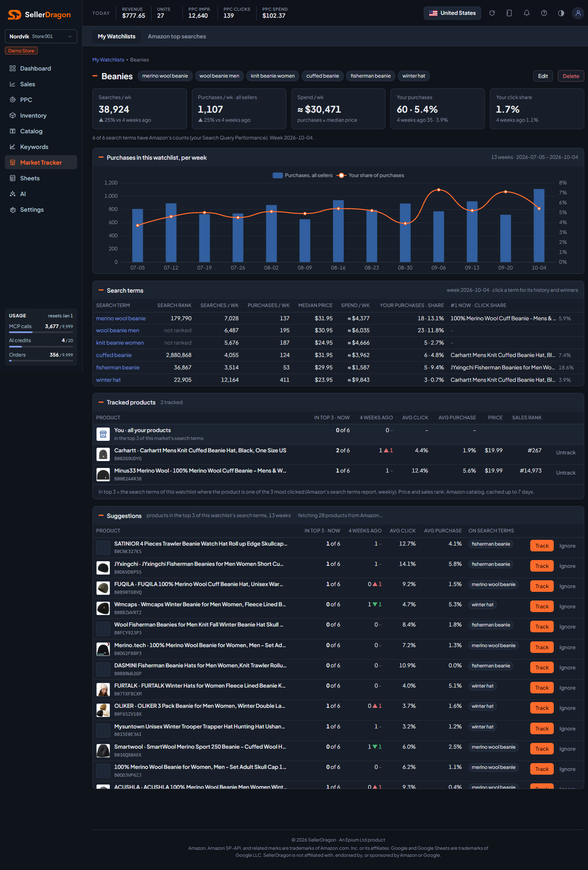Open the merino wool beanie search term link
Screen dimensions: 588x870
pyautogui.click(x=121, y=318)
